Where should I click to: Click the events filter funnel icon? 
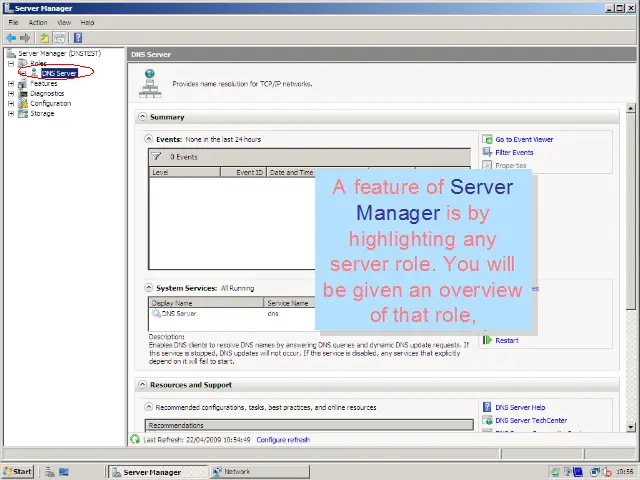click(156, 157)
